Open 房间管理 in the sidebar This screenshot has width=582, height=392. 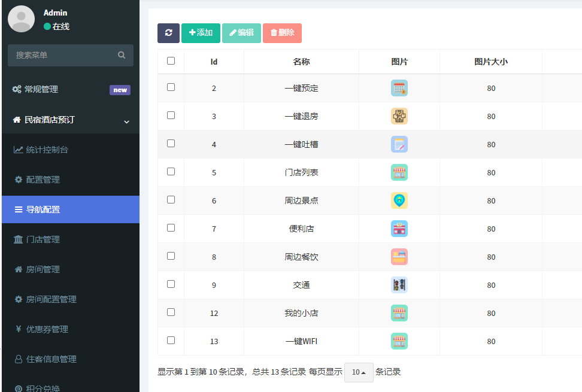[x=43, y=269]
